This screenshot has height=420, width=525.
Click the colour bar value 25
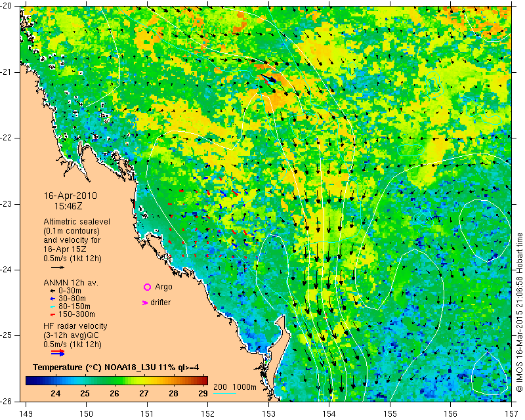[x=85, y=393]
